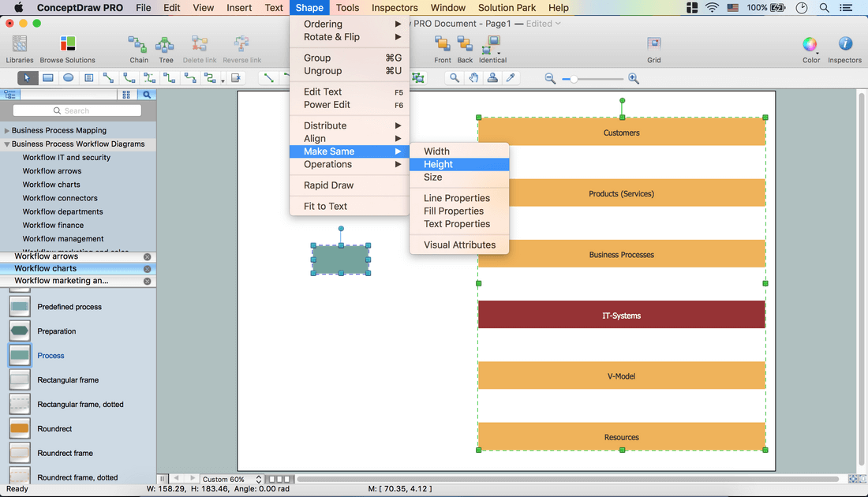This screenshot has height=497, width=868.
Task: Open the Libraries panel icon
Action: pos(20,48)
